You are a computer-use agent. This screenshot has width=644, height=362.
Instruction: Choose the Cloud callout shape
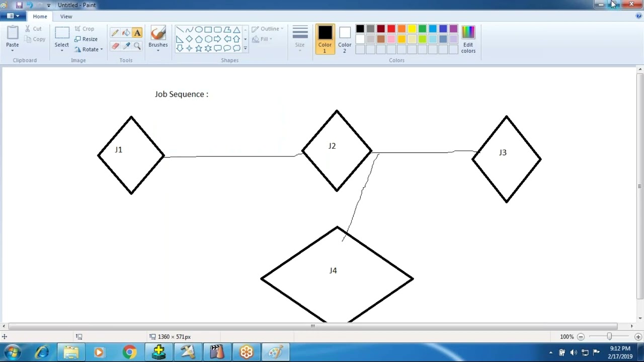point(236,48)
